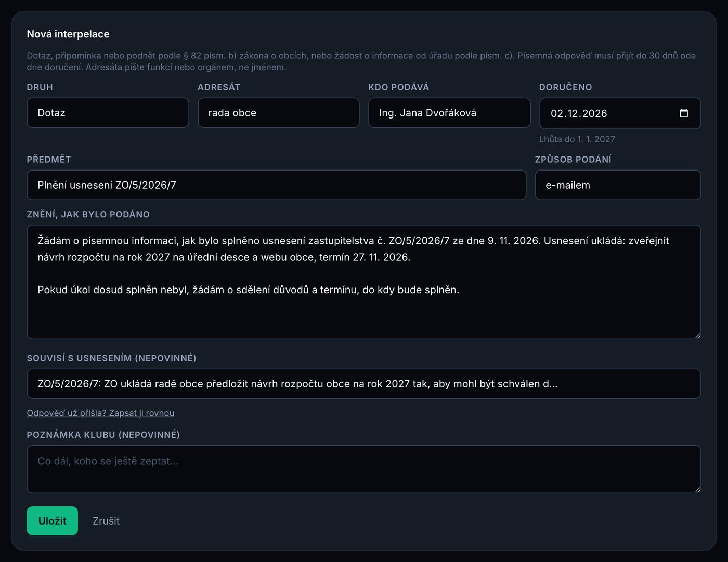Open the Způsob podání dropdown showing e-mailem
Screen dimensions: 728x562
(618, 185)
